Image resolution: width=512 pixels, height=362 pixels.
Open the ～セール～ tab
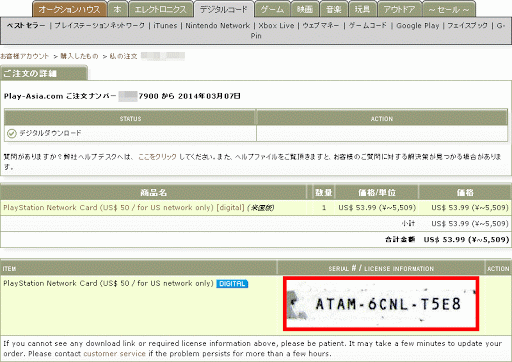(x=449, y=9)
